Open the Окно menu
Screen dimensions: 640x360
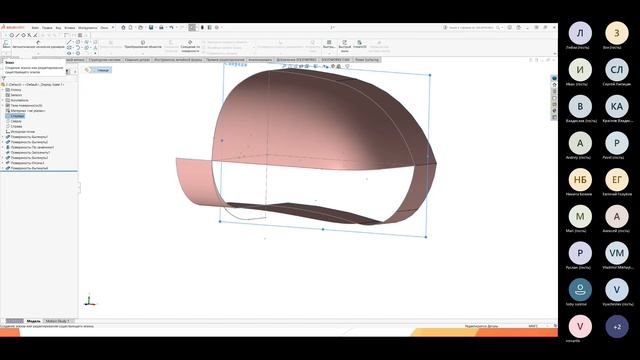104,28
